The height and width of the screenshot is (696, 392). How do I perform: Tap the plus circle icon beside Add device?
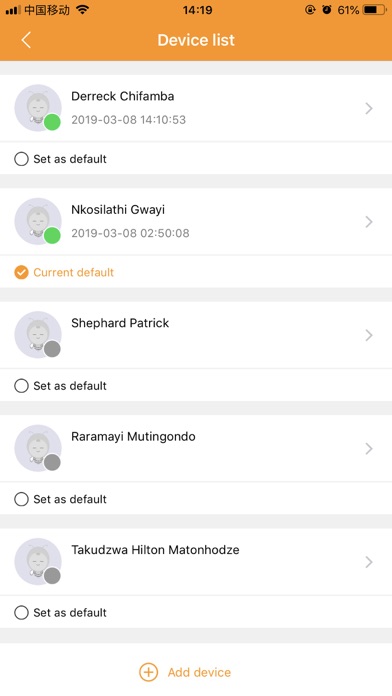(x=148, y=672)
